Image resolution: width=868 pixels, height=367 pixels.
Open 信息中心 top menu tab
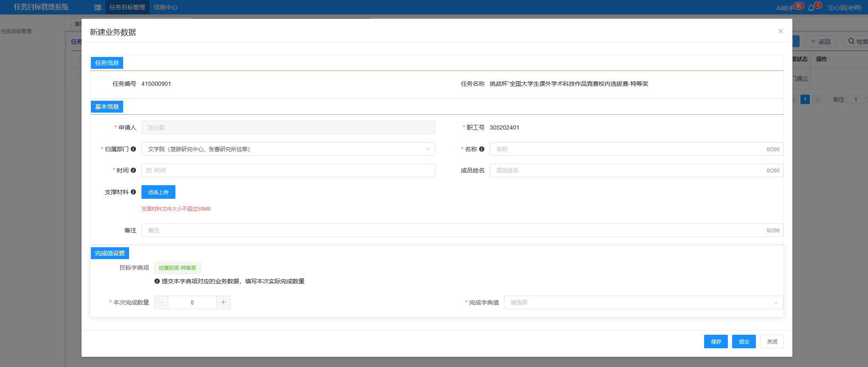click(166, 7)
